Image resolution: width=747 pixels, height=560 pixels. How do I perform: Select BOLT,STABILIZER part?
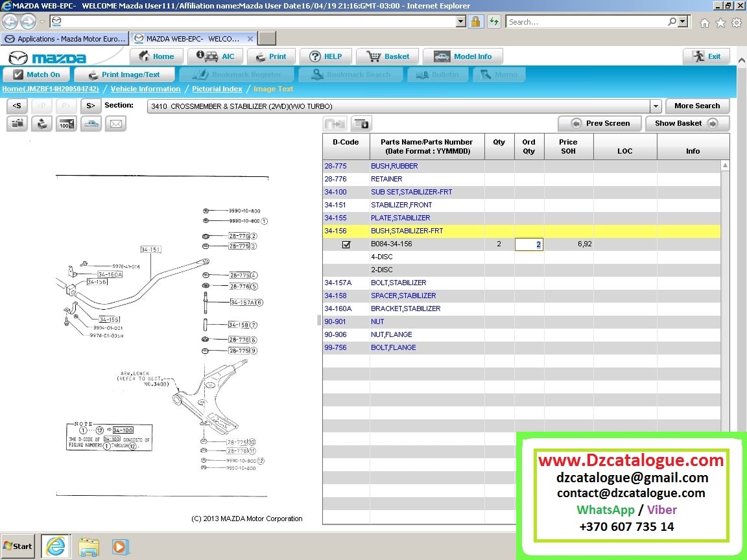pyautogui.click(x=399, y=283)
